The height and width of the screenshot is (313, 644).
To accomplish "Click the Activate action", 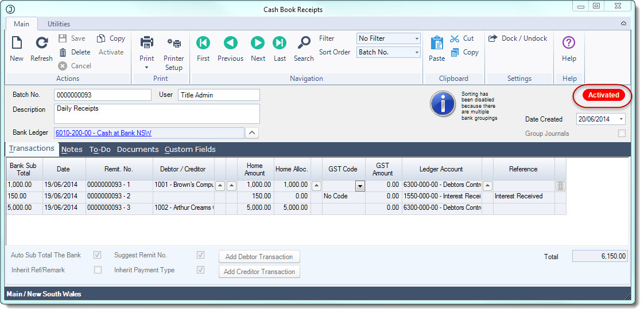I will tap(111, 52).
